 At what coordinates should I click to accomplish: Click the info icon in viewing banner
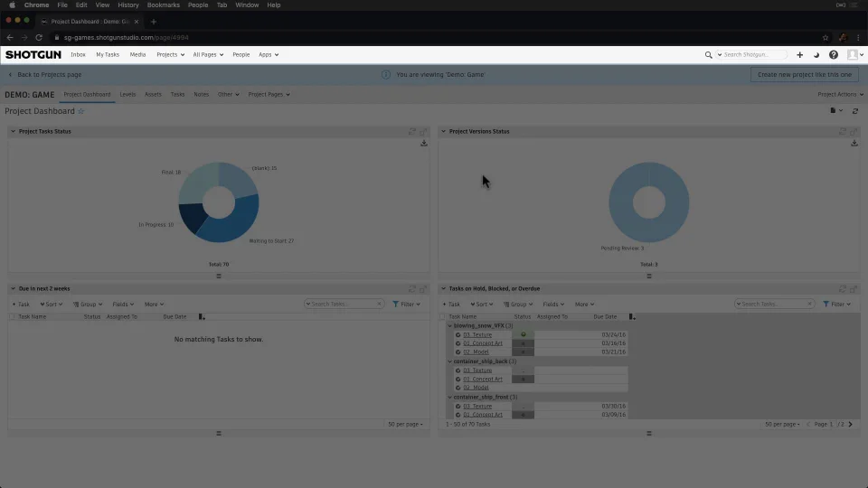coord(386,75)
